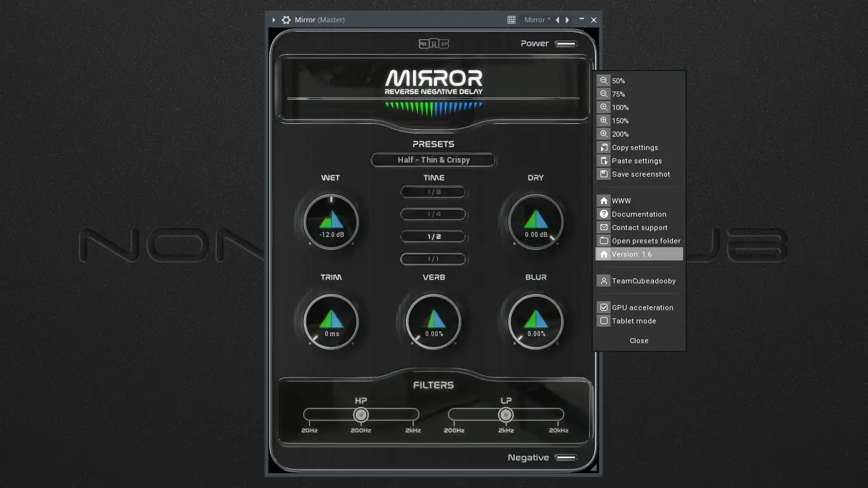Select the 1/2 time option
The height and width of the screenshot is (488, 868).
point(434,236)
